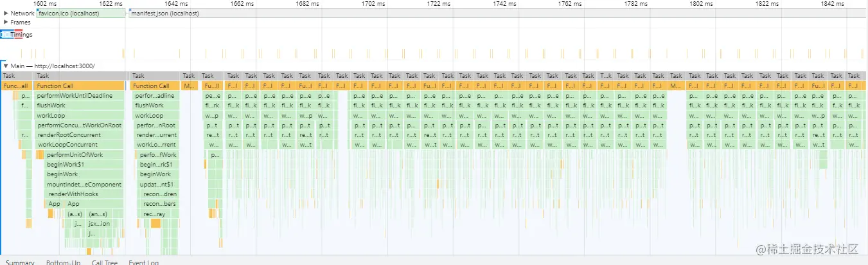The image size is (868, 265).
Task: Switch to the Event Log tab
Action: click(x=144, y=262)
